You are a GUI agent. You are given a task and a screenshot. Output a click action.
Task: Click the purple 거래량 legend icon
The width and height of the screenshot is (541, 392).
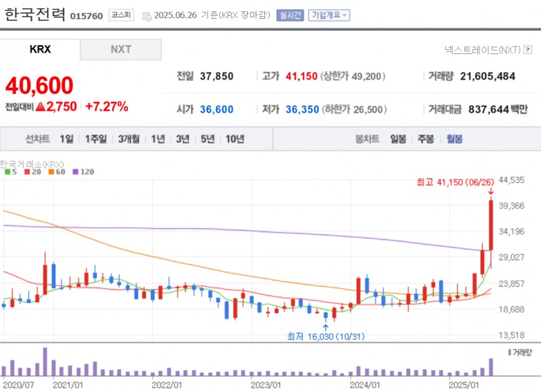509,352
